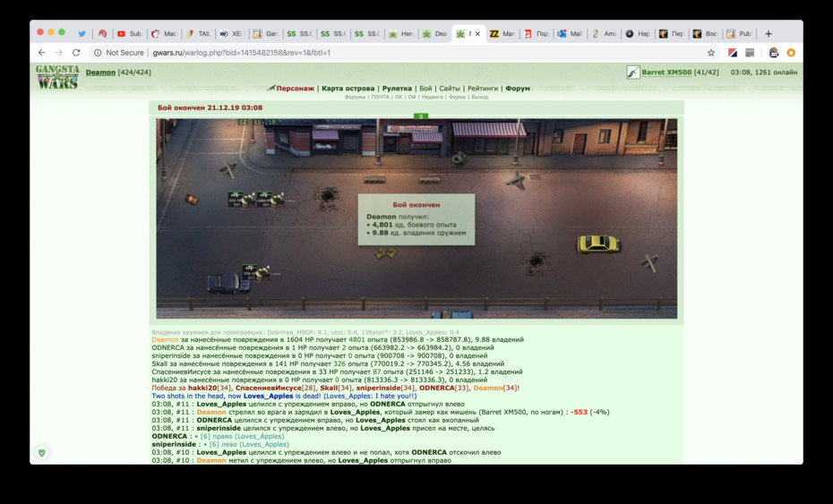833x504 pixels.
Task: Open ODNERCA[33] in the Победа line
Action: (x=444, y=388)
